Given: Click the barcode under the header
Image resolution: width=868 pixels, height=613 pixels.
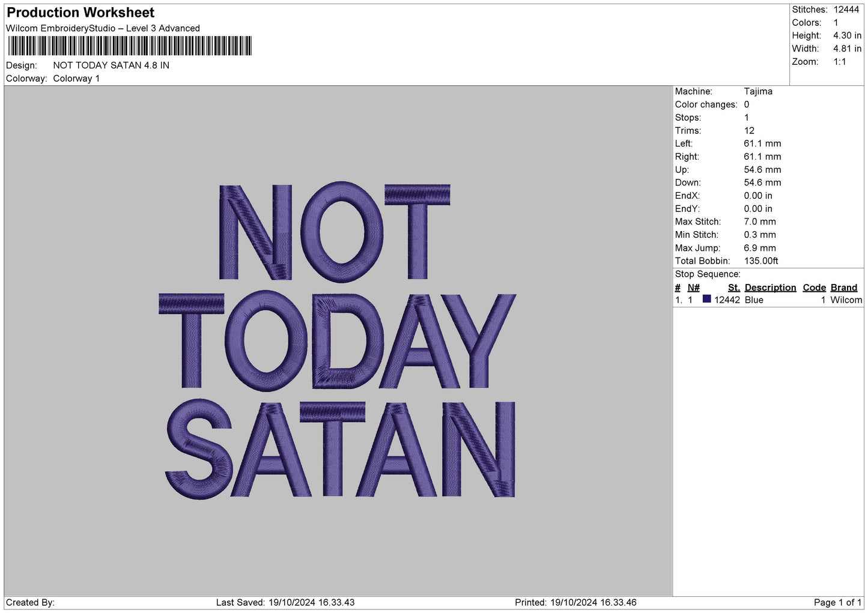Looking at the screenshot, I should (130, 46).
